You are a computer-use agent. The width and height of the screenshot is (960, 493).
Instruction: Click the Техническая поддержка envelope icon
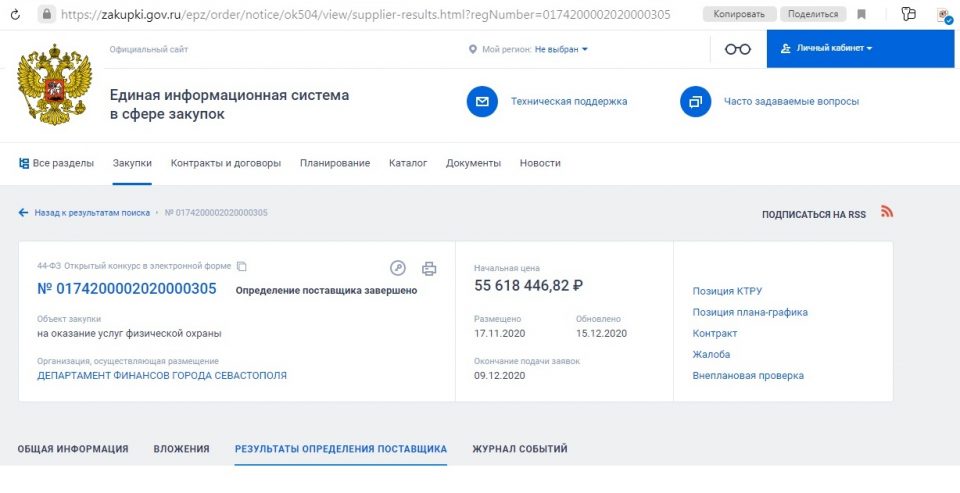[482, 102]
